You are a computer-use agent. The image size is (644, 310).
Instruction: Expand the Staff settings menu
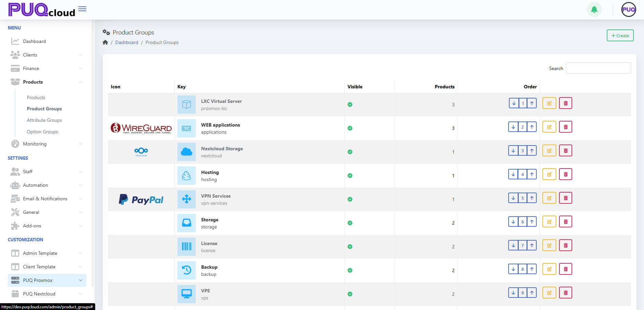click(x=46, y=172)
